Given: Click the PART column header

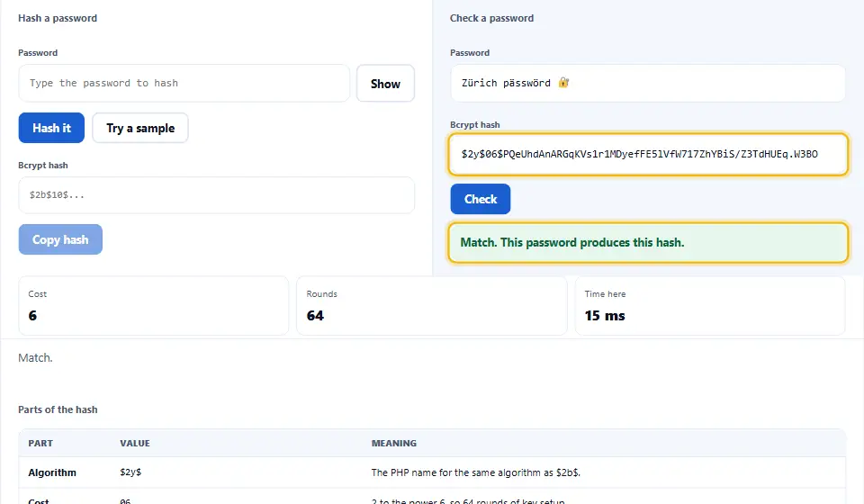Looking at the screenshot, I should pyautogui.click(x=40, y=444).
